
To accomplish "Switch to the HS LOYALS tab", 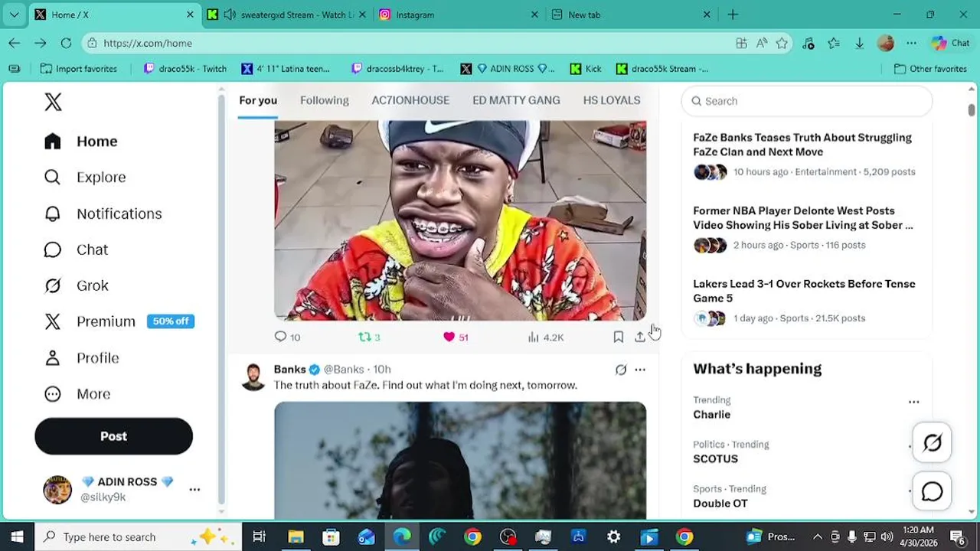I will tap(611, 100).
